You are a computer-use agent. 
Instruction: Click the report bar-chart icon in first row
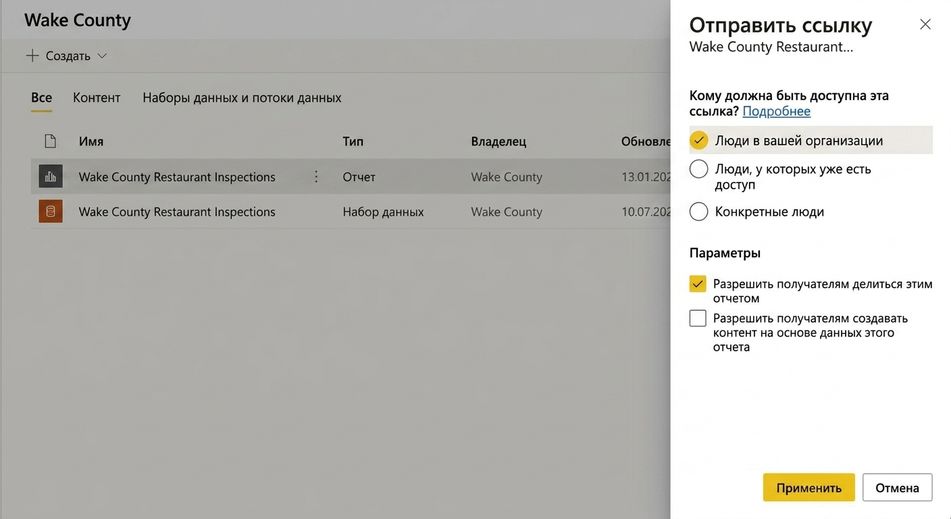(x=51, y=176)
